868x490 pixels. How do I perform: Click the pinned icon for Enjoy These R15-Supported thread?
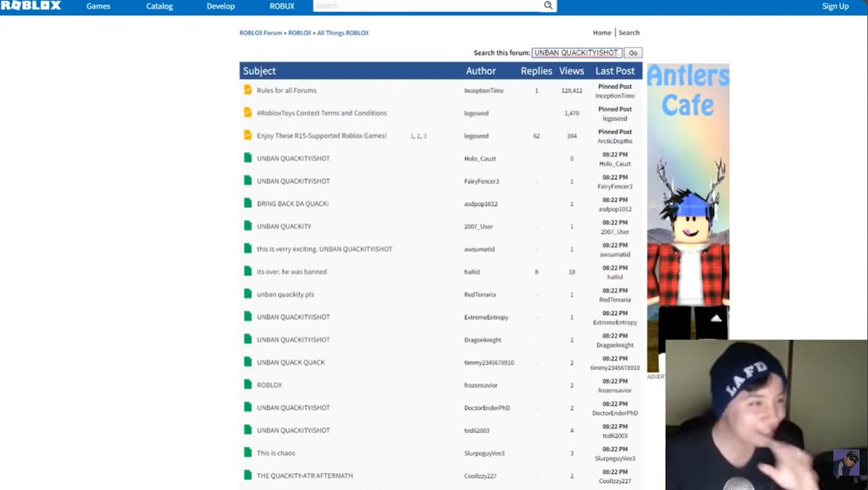tap(248, 135)
